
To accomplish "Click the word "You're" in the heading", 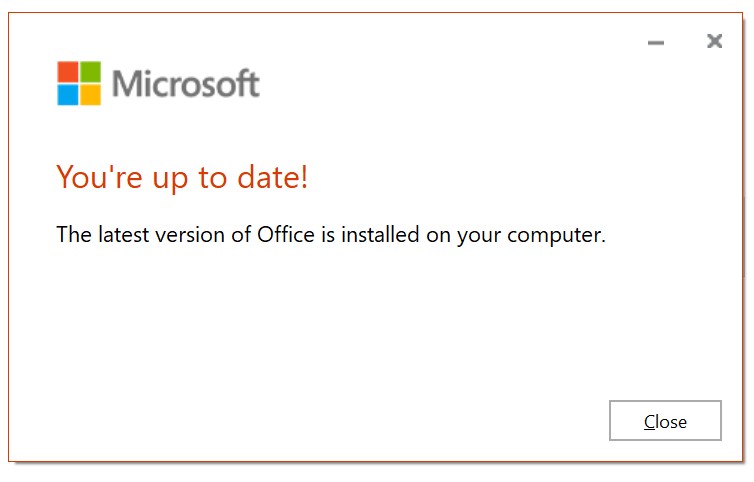I will pyautogui.click(x=100, y=177).
